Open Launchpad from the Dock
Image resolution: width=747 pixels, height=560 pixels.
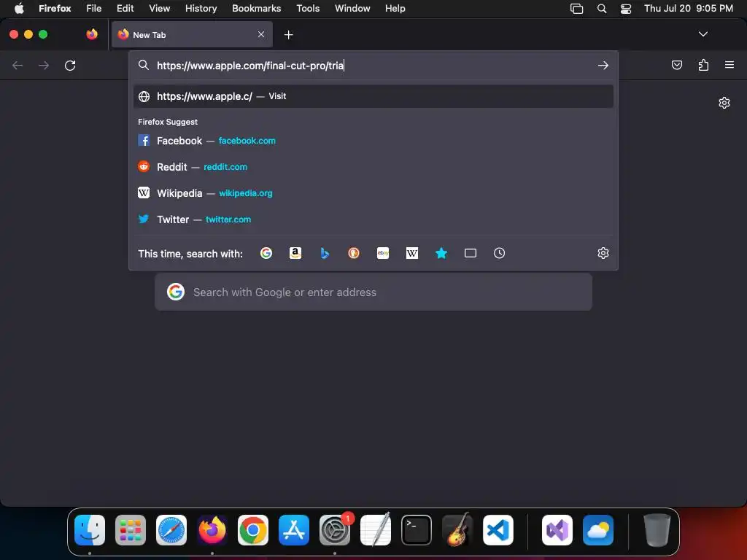point(131,530)
